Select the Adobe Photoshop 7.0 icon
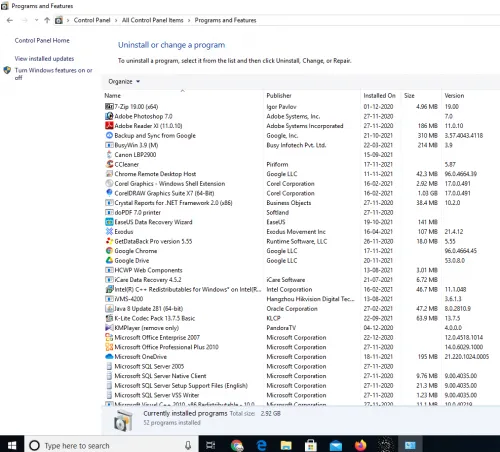Image resolution: width=500 pixels, height=452 pixels. click(109, 116)
